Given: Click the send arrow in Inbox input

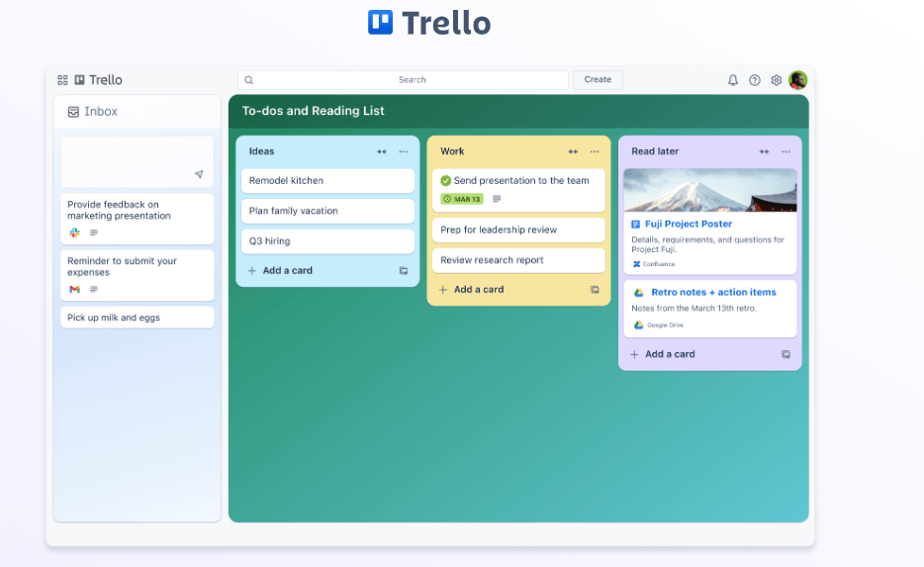Looking at the screenshot, I should [x=199, y=174].
